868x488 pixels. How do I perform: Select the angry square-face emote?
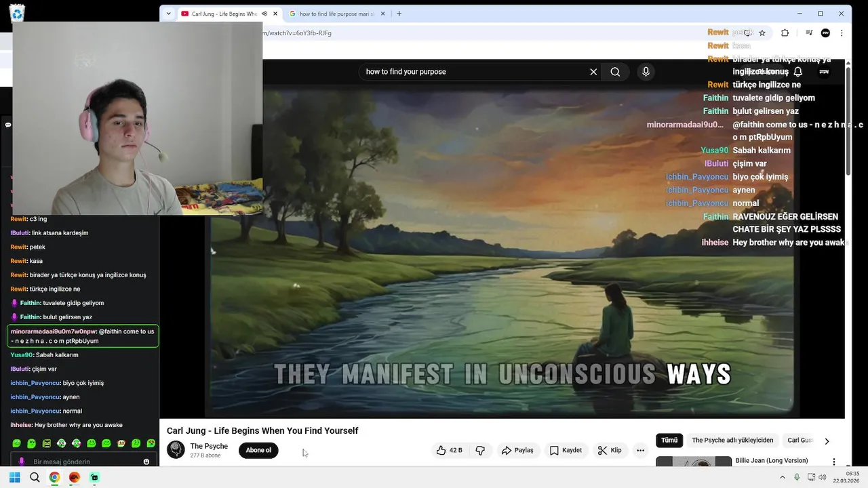point(47,443)
